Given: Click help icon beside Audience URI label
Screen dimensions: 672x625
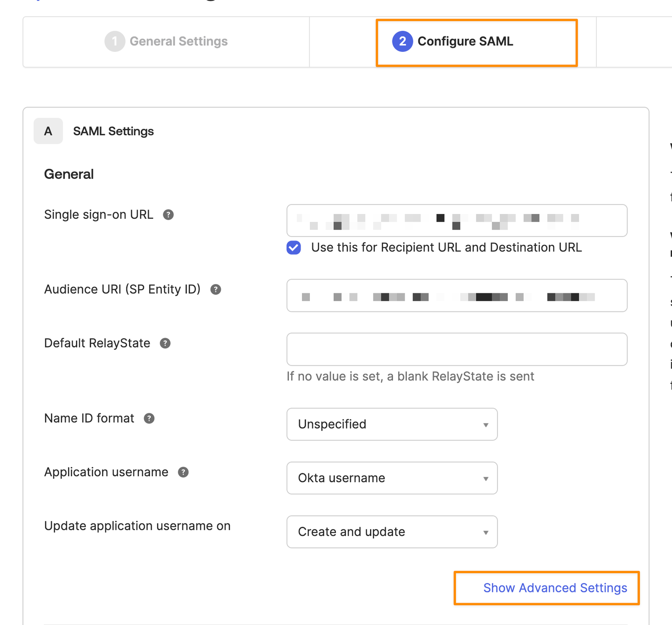Looking at the screenshot, I should pos(216,289).
